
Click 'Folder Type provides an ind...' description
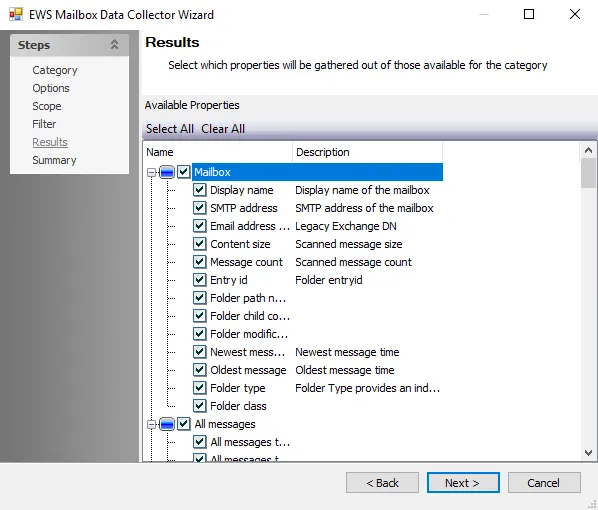click(368, 388)
